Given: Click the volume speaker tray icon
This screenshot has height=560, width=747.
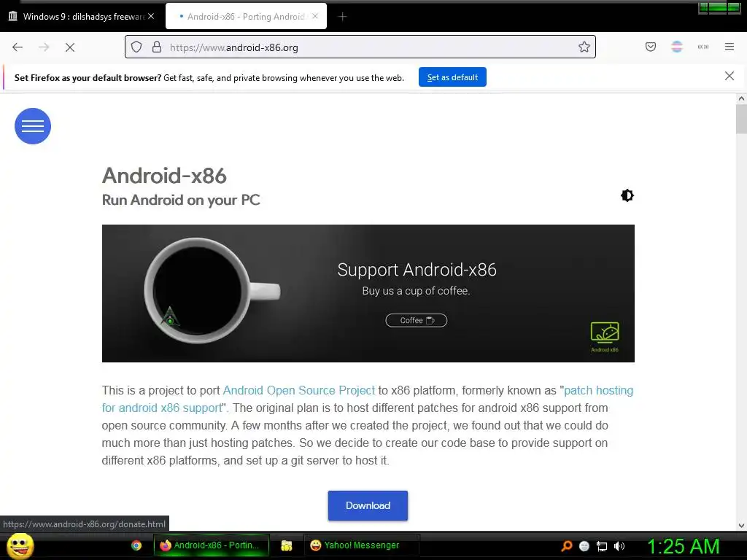Looking at the screenshot, I should click(619, 546).
